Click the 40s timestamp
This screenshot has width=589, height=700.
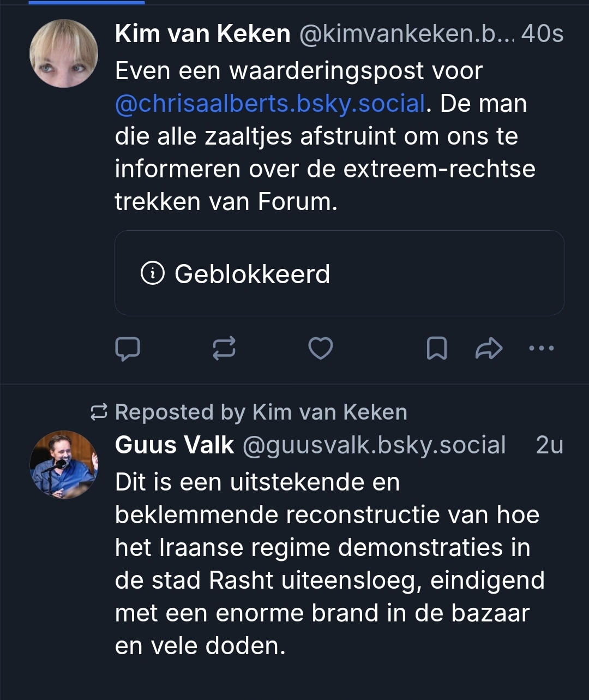pos(542,34)
